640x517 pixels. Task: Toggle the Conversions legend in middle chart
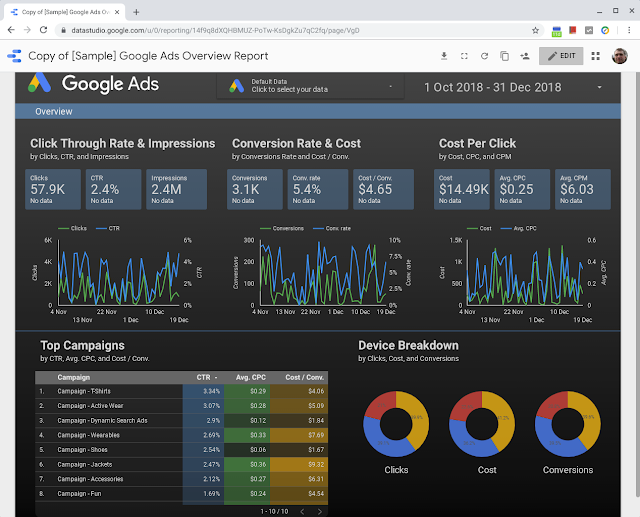point(282,228)
